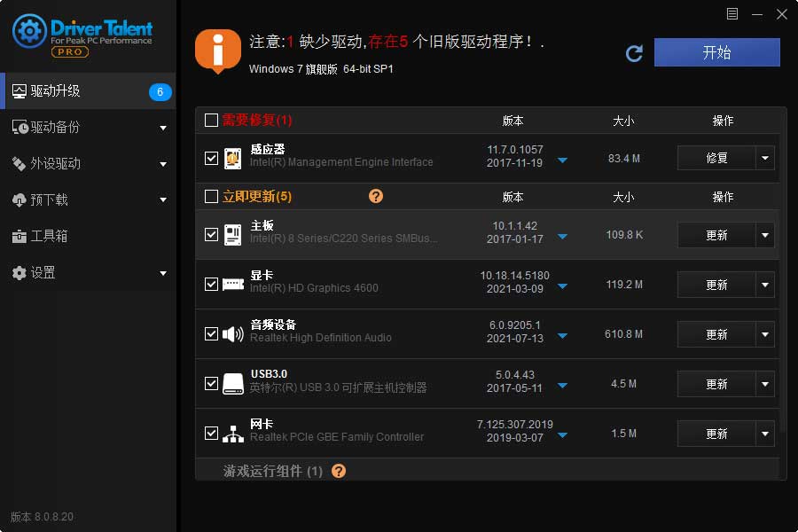Screen dimensions: 798x532
Task: Click the blue badge showing 6
Action: pyautogui.click(x=160, y=91)
